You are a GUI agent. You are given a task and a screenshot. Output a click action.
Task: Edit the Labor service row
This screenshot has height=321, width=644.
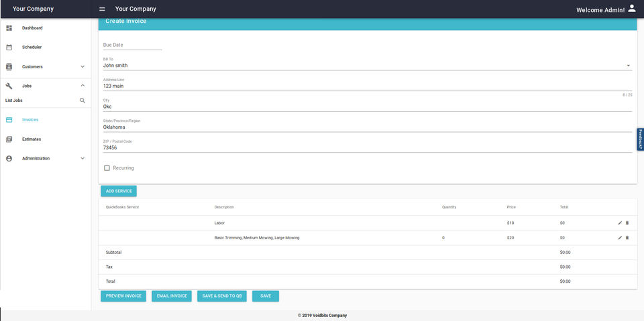(x=620, y=223)
